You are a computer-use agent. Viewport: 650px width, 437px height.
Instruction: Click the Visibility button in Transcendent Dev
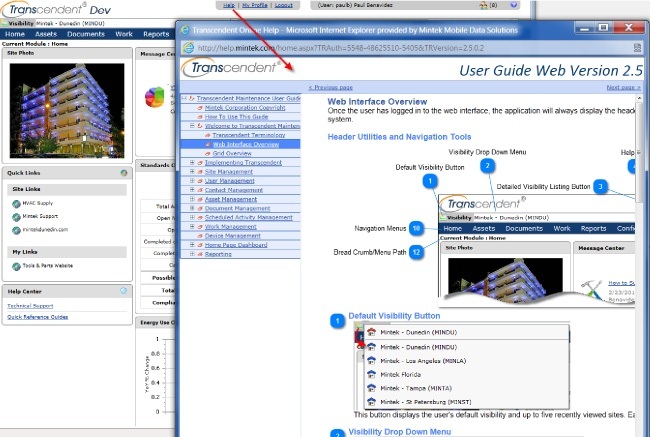click(x=17, y=23)
